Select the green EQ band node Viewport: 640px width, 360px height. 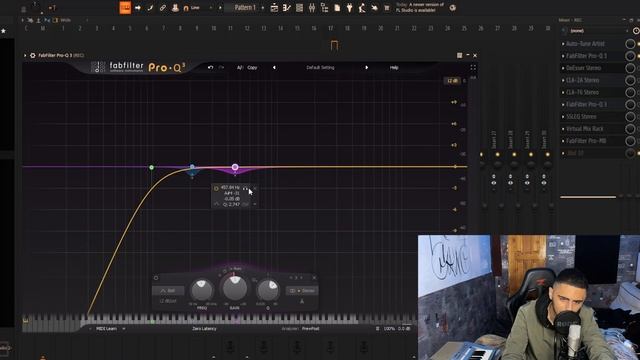tap(151, 167)
